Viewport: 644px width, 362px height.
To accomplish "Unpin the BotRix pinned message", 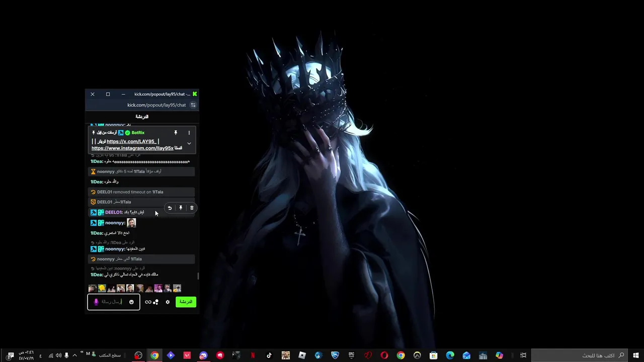I will [x=176, y=133].
